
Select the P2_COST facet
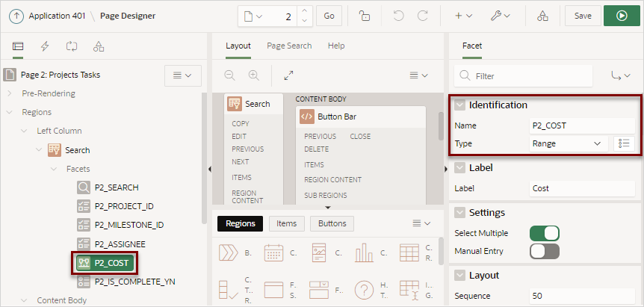coord(105,263)
